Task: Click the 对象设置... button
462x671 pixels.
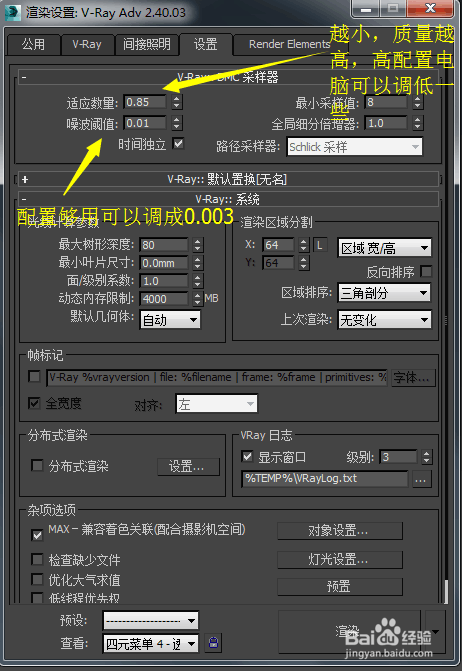Action: click(340, 531)
